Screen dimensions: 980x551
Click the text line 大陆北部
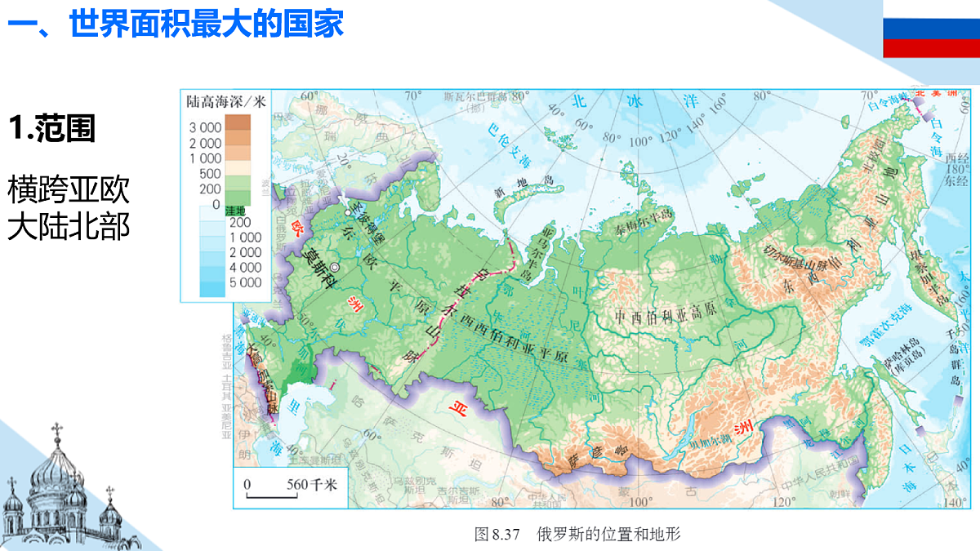coord(69,227)
